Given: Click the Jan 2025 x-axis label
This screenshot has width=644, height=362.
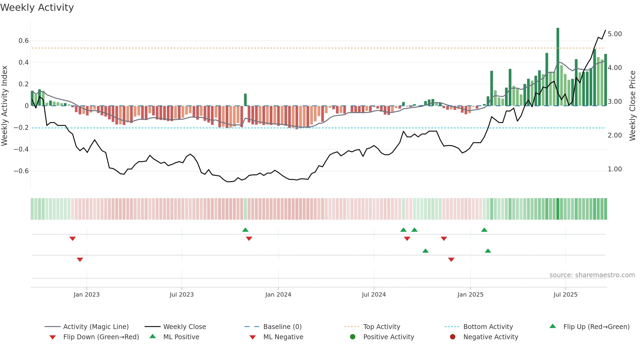Looking at the screenshot, I should point(470,294).
